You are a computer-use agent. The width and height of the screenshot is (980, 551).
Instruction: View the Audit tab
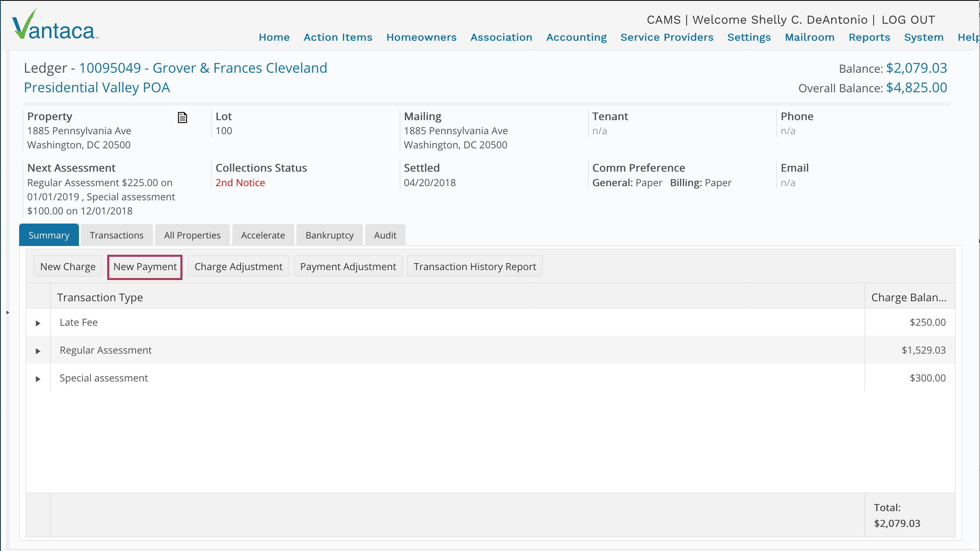[x=385, y=235]
